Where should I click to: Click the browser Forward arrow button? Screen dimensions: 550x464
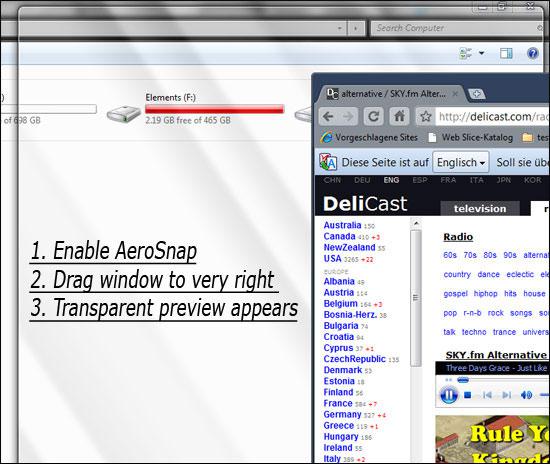tap(348, 116)
